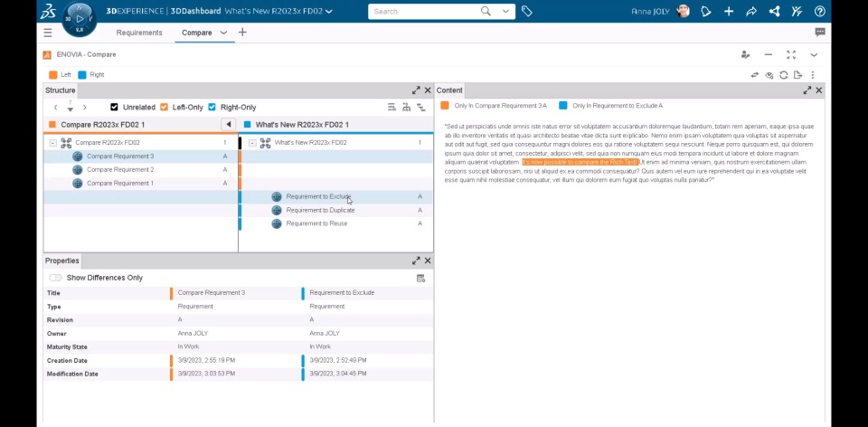Maximize the Properties panel
The height and width of the screenshot is (427, 868).
[416, 261]
